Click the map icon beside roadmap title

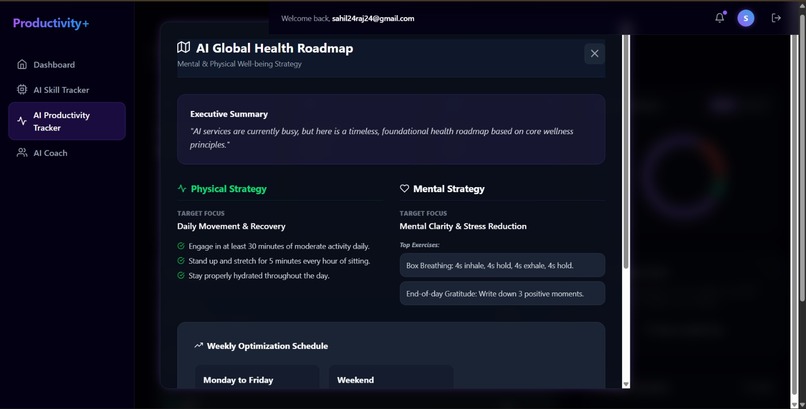pos(184,48)
